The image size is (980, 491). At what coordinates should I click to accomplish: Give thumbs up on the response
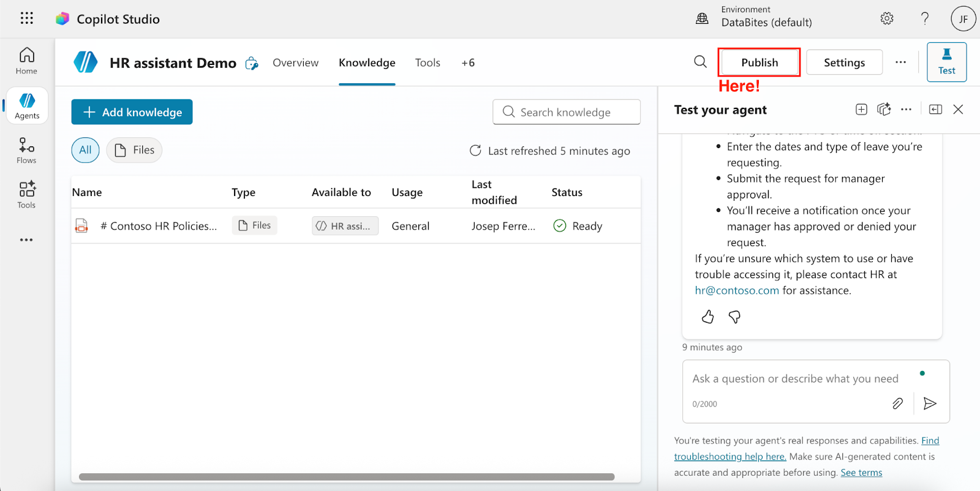[x=707, y=317]
